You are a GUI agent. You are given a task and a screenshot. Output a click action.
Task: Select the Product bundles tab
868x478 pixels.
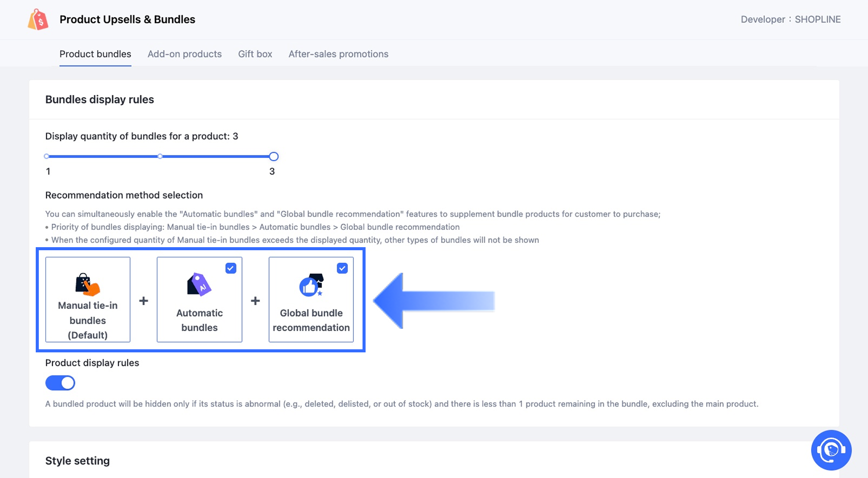pyautogui.click(x=95, y=54)
